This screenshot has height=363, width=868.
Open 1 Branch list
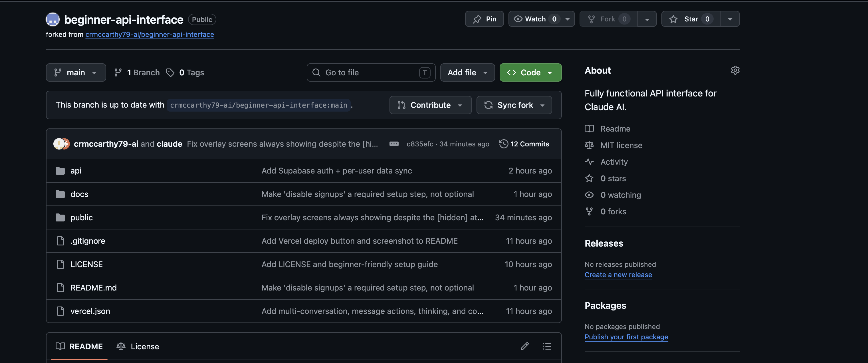(137, 72)
